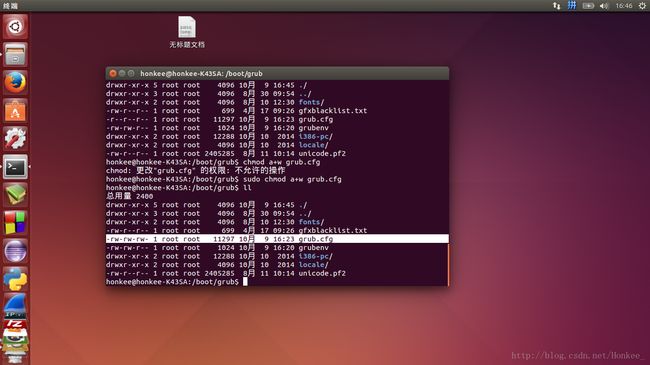The height and width of the screenshot is (365, 650).
Task: Open Ubuntu Software Center icon
Action: 15,111
